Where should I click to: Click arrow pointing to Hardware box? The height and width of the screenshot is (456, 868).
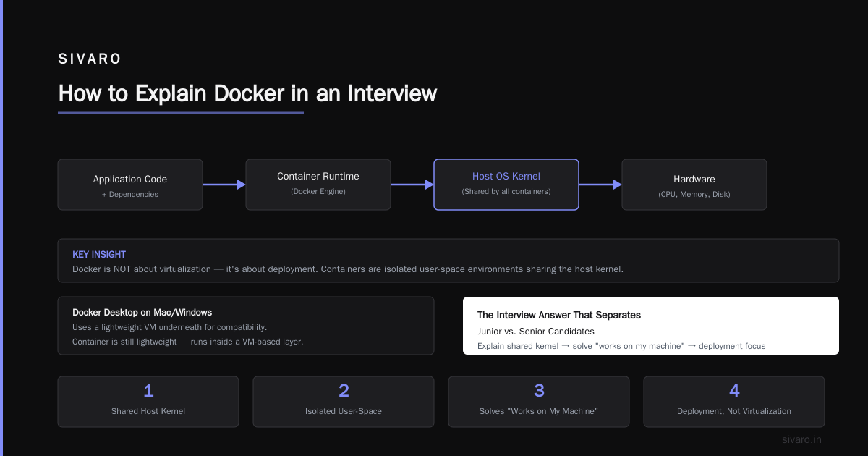(600, 185)
